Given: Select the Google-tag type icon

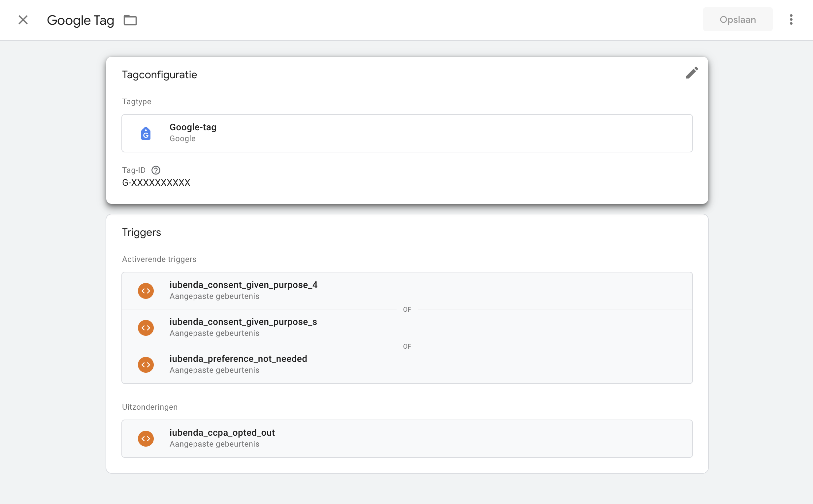Looking at the screenshot, I should pyautogui.click(x=146, y=133).
